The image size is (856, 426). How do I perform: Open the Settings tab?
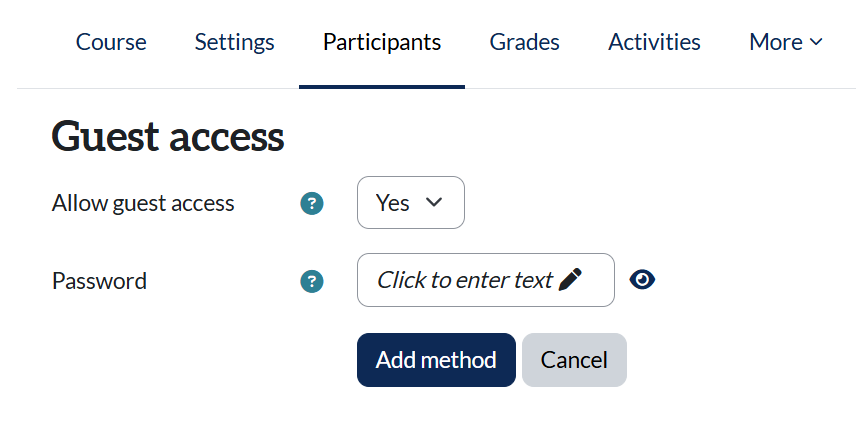[234, 42]
